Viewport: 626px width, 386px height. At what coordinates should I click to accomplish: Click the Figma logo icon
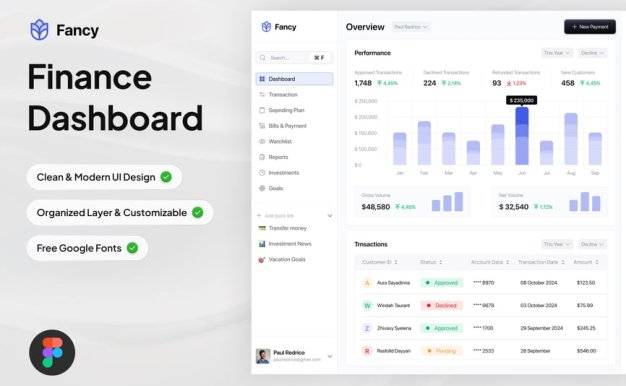click(x=52, y=352)
